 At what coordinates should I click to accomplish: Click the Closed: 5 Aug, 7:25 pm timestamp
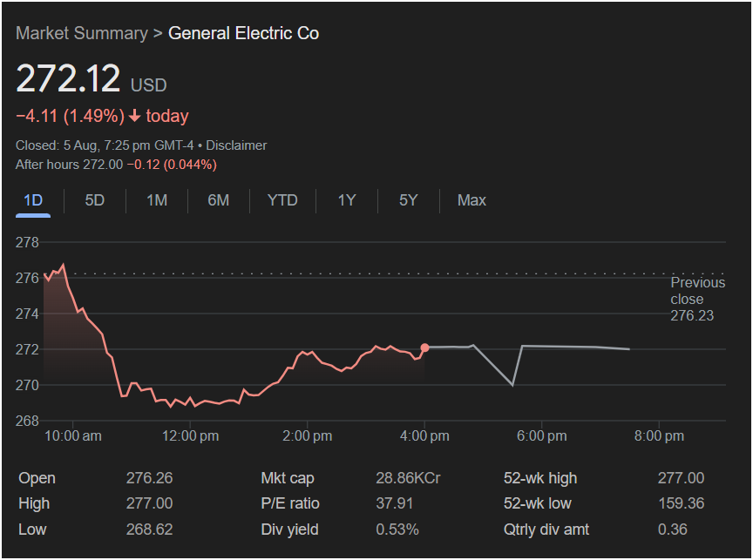point(105,145)
